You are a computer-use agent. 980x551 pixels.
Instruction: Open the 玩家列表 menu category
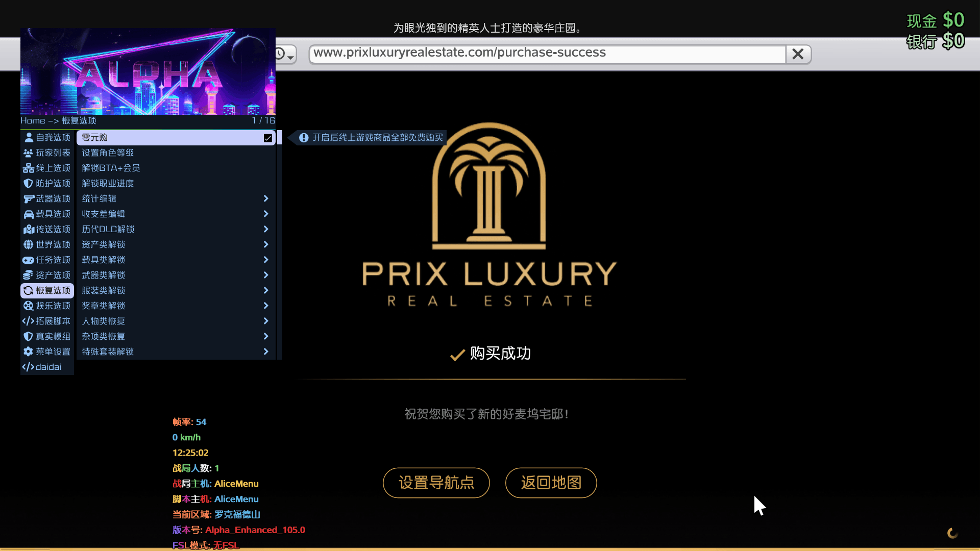tap(47, 153)
